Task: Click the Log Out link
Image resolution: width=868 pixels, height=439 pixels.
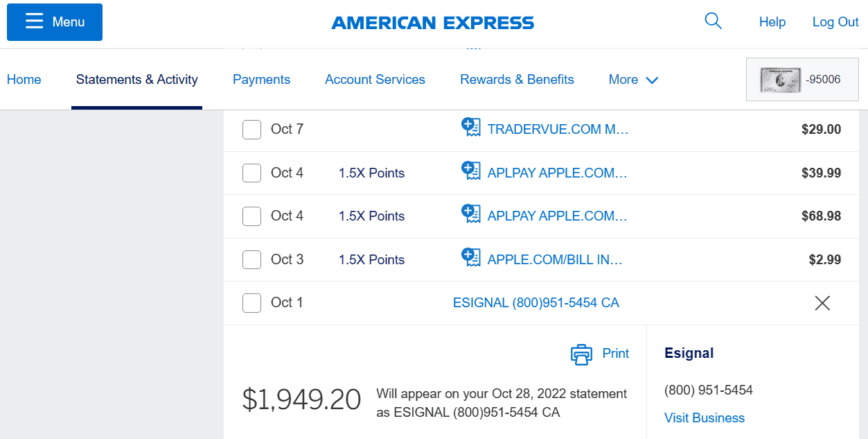Action: pos(835,22)
